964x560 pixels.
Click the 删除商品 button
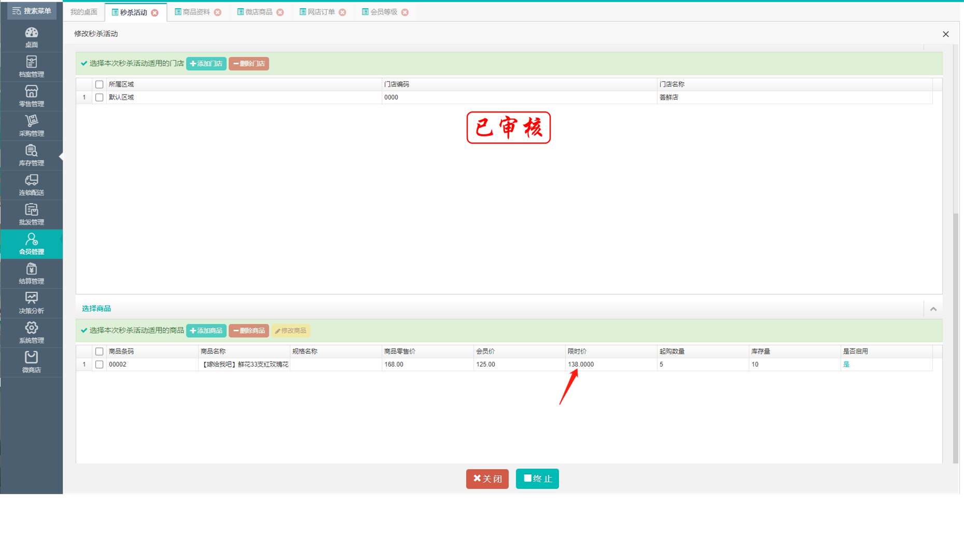point(249,331)
